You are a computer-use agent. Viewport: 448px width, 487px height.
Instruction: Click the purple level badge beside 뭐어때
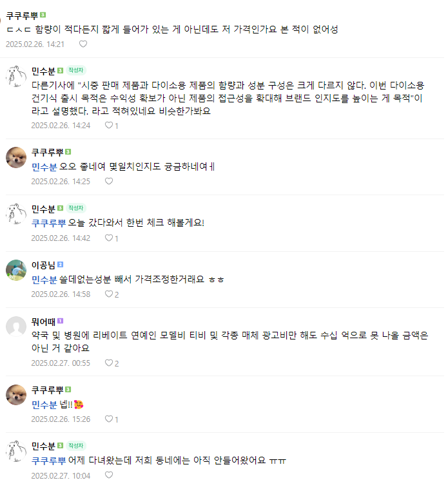tap(61, 320)
